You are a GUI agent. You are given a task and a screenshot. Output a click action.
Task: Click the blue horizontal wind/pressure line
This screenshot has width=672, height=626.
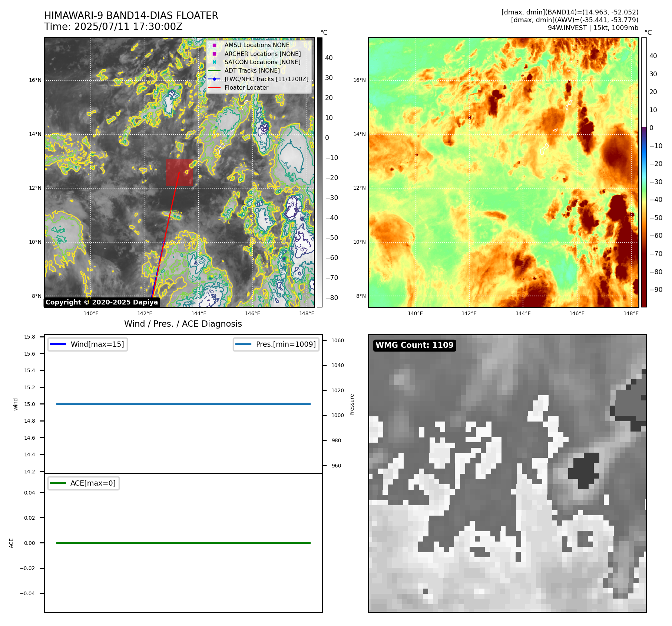183,404
